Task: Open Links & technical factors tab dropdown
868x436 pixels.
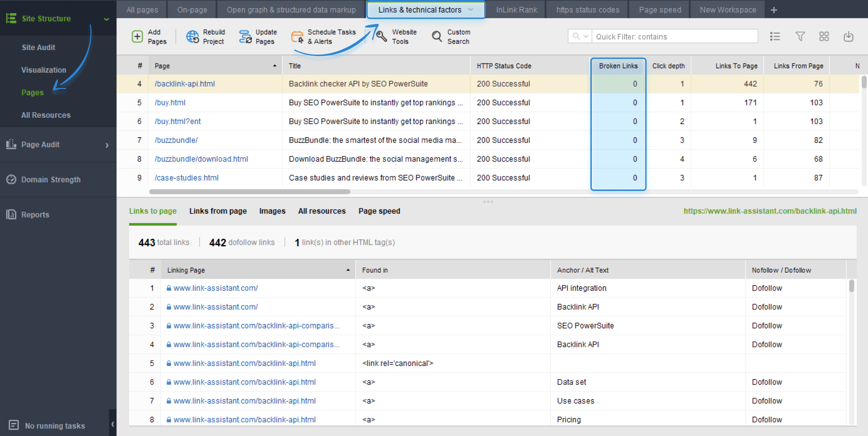Action: click(x=471, y=9)
